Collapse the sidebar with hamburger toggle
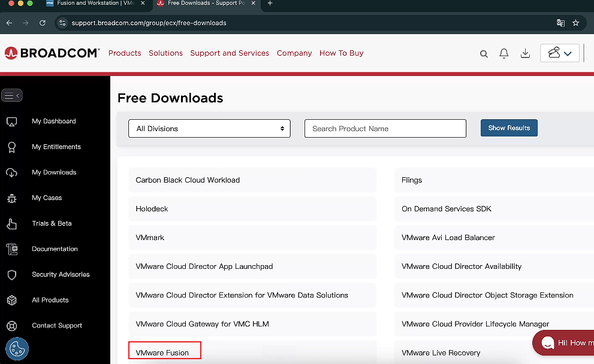 pyautogui.click(x=12, y=95)
